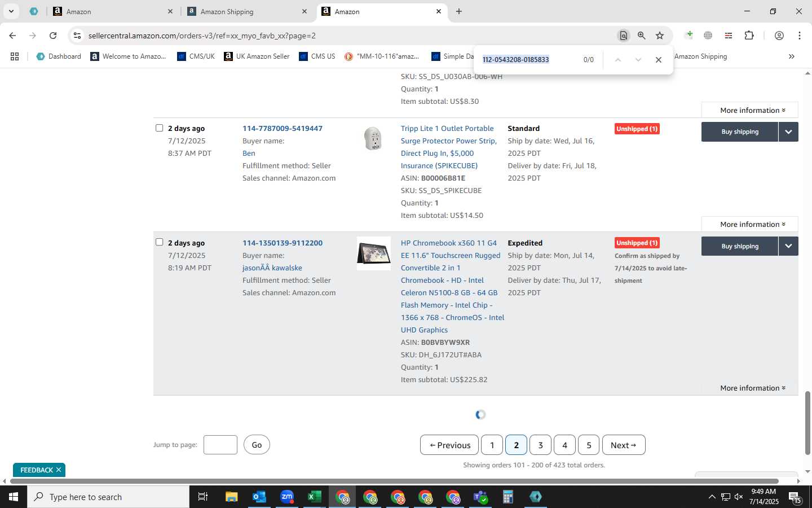Screen dimensions: 812x508
Task: Open the Calculator from the taskbar
Action: (x=508, y=497)
